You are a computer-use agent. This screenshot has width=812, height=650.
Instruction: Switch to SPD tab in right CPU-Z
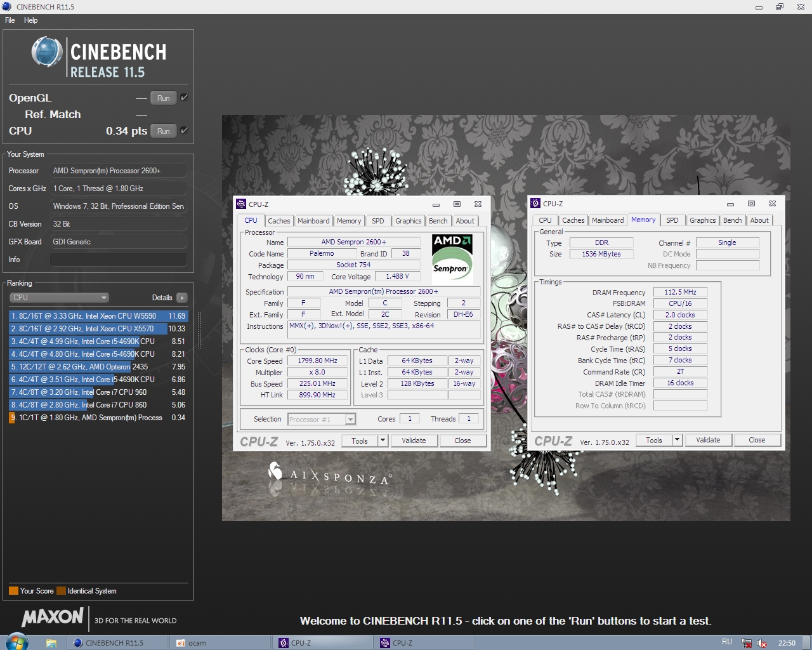[672, 220]
